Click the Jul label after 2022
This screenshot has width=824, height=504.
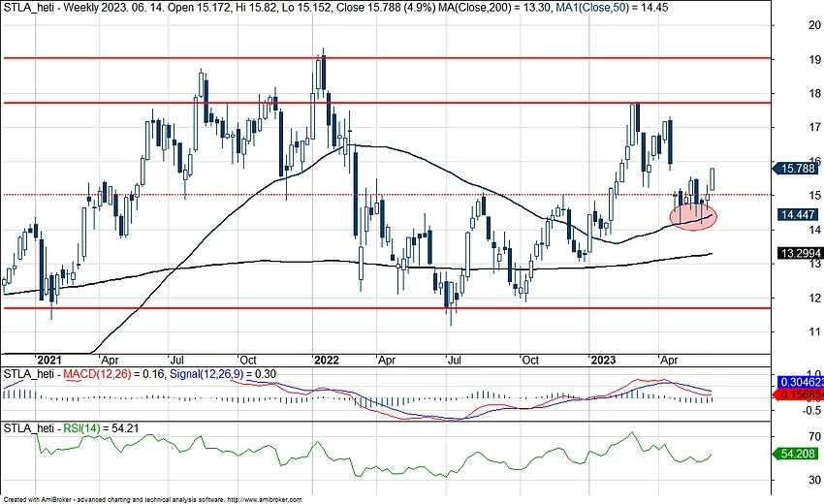click(x=454, y=360)
